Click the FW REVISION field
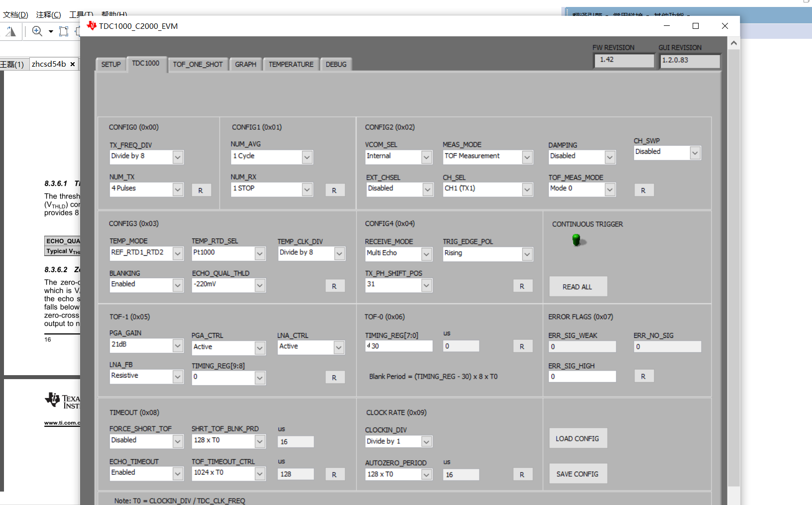The height and width of the screenshot is (505, 812). (625, 60)
